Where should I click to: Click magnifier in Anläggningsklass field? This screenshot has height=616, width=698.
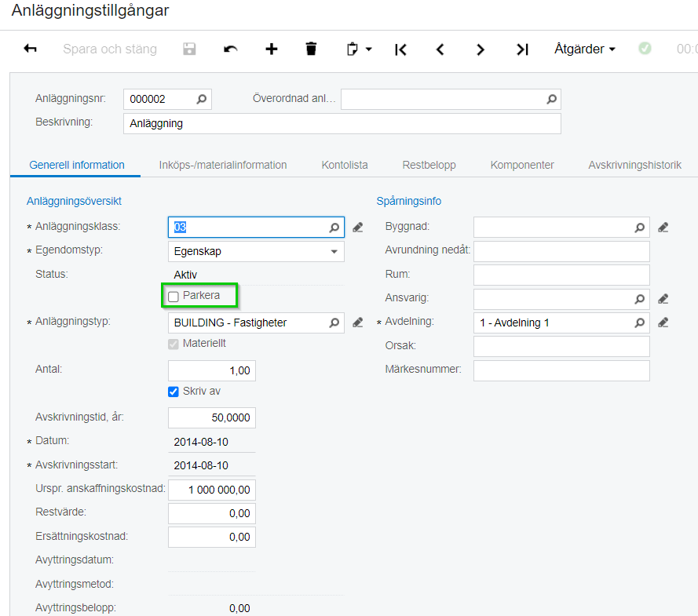334,228
